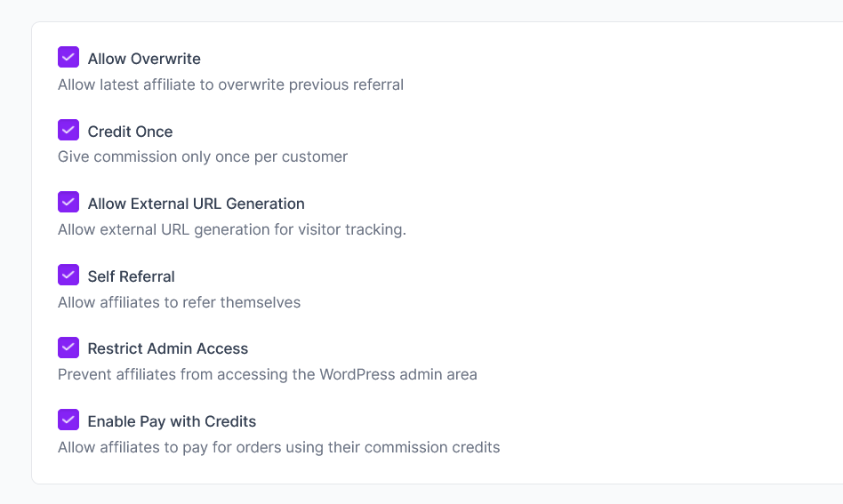Untick the Enable Pay with Credits checkbox

[68, 420]
